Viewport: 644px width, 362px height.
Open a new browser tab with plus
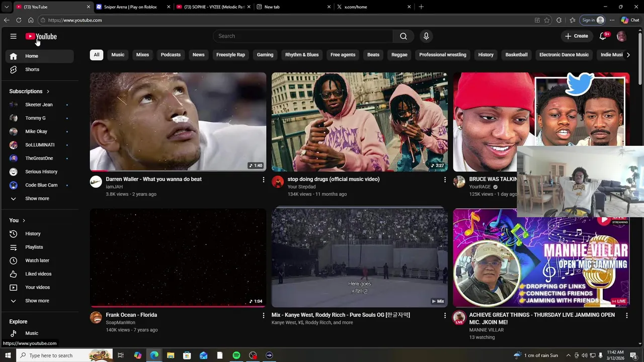coord(421,7)
